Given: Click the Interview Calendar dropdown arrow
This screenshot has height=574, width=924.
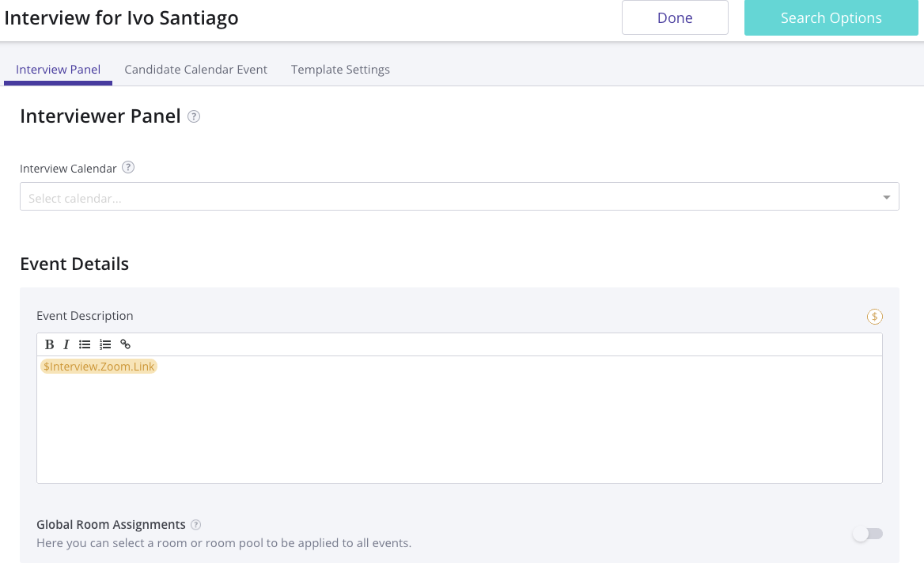Looking at the screenshot, I should tap(887, 197).
